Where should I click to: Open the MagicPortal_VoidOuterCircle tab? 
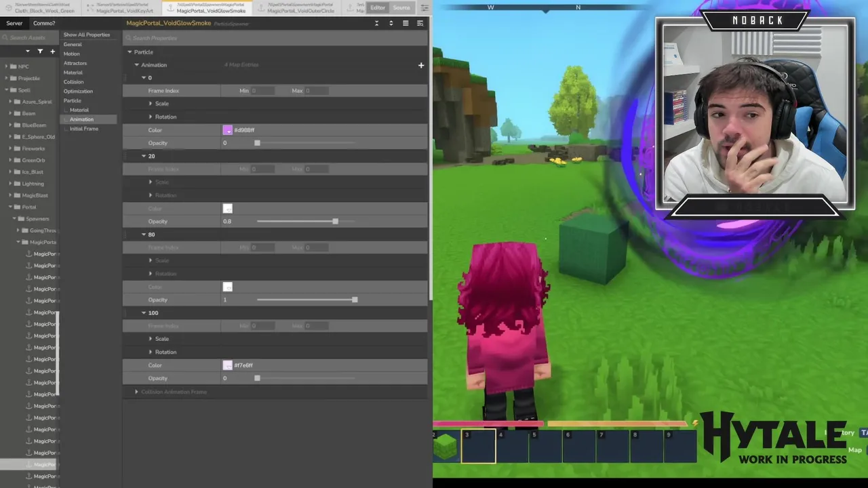[296, 8]
